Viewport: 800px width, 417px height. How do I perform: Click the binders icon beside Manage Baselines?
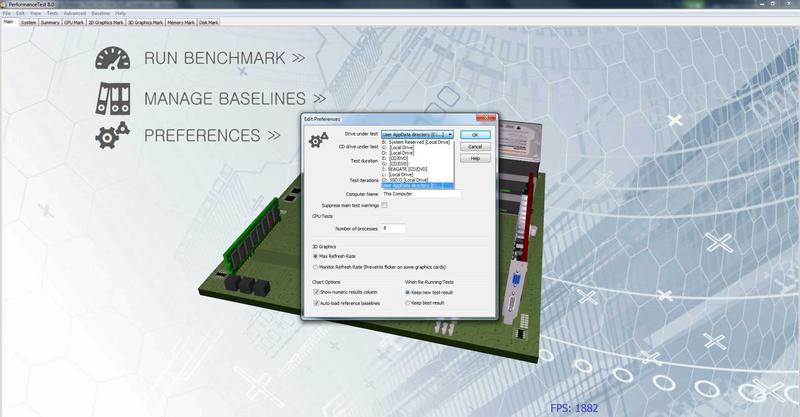113,99
